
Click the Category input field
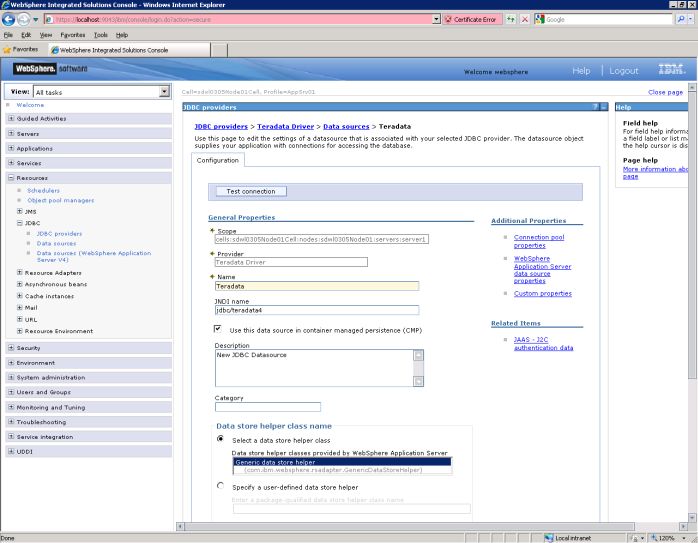tap(268, 407)
